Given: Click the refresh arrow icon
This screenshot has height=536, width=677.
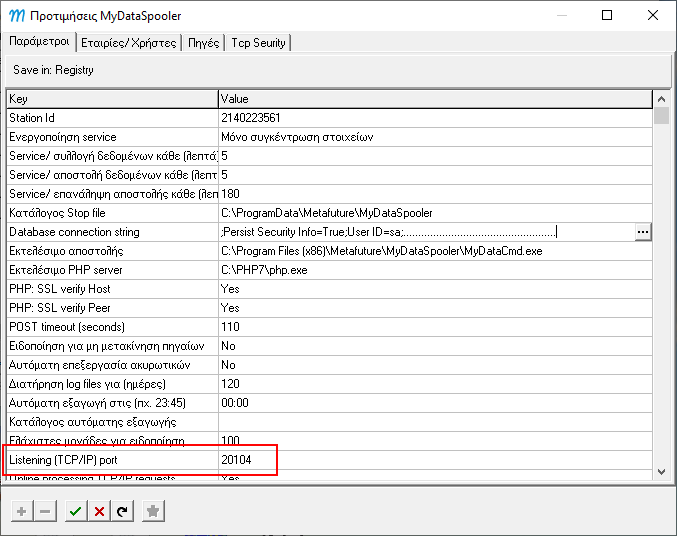Looking at the screenshot, I should point(123,511).
